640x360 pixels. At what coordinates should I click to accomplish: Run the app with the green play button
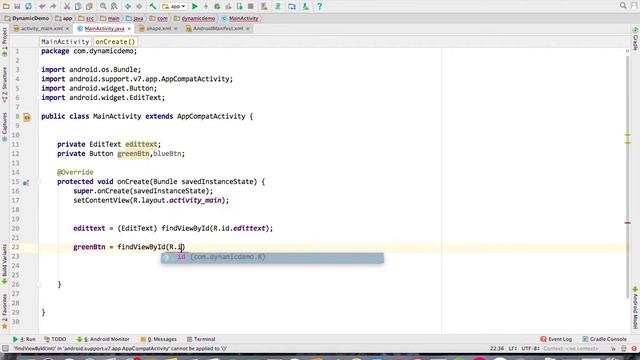tap(195, 6)
